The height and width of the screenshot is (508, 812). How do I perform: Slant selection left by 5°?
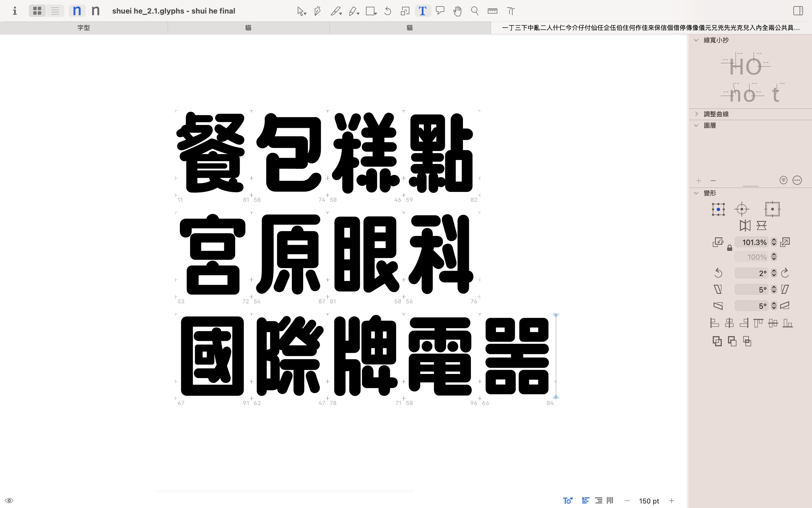(718, 289)
